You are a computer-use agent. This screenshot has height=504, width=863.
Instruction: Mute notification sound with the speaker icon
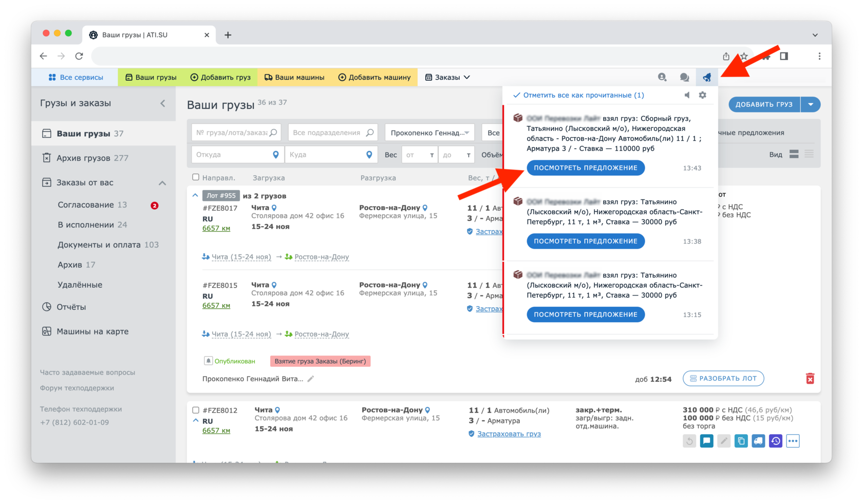[x=687, y=95]
